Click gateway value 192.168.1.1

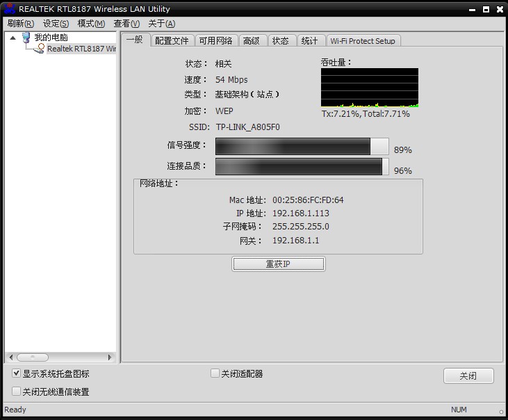[296, 241]
